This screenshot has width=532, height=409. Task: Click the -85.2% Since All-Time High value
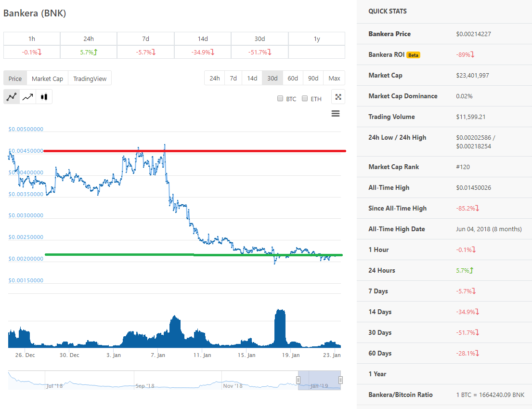pos(467,209)
